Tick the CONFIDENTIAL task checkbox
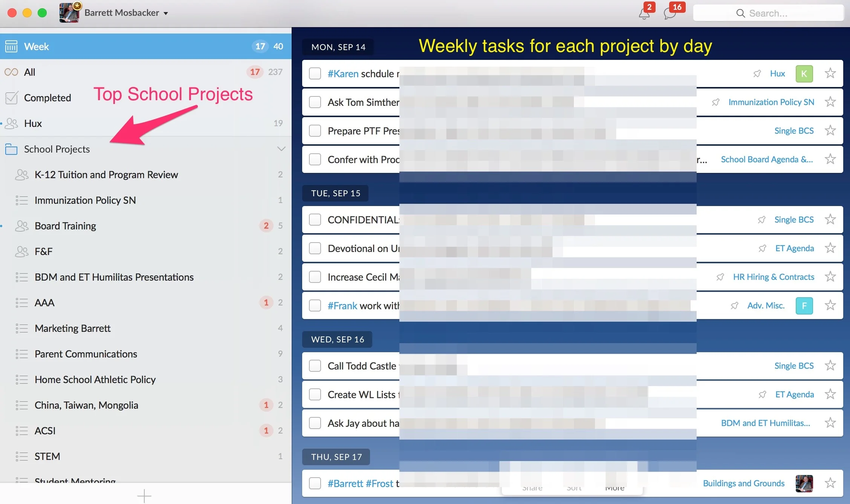This screenshot has height=504, width=850. pyautogui.click(x=315, y=220)
